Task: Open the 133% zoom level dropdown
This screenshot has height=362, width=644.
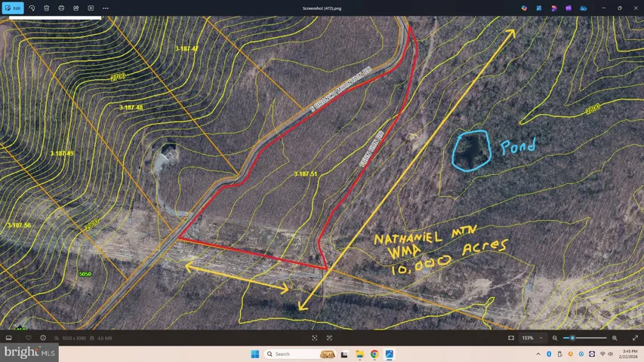Action: click(531, 338)
